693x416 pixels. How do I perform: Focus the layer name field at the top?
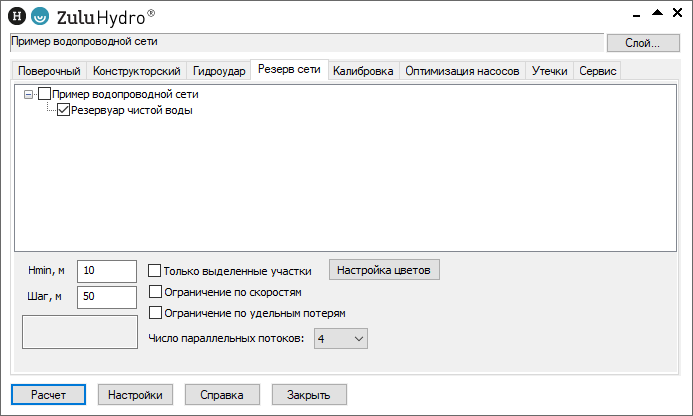(307, 42)
